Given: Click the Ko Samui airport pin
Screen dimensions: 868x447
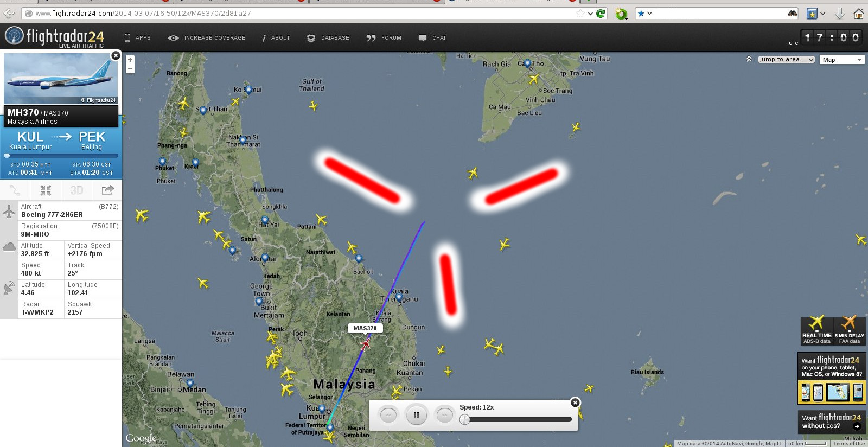Looking at the screenshot, I should coord(248,90).
